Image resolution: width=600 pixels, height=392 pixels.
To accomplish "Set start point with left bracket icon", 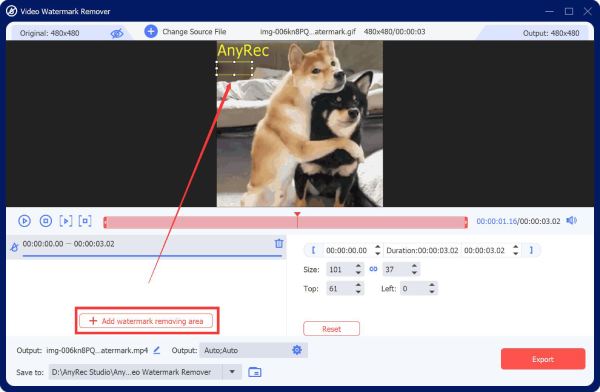I will [313, 250].
